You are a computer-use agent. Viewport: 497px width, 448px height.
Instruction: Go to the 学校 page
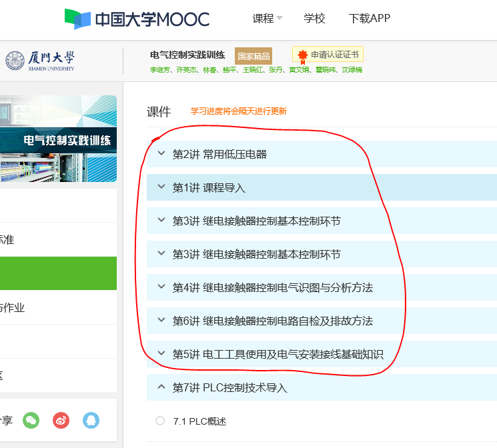pyautogui.click(x=314, y=19)
